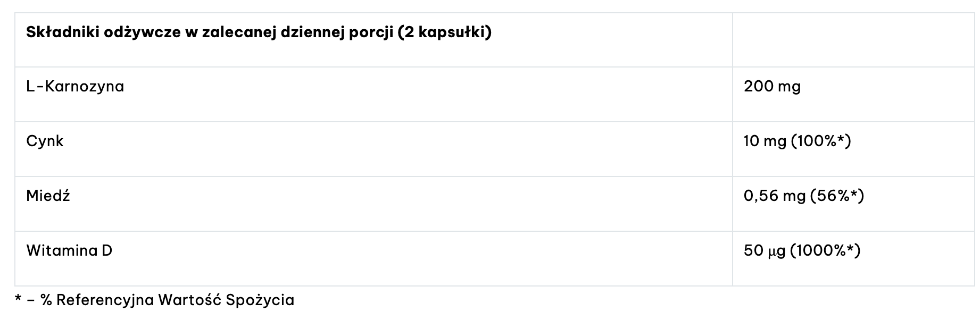Screen dimensions: 980x320
Task: Click the '(2 kapsułki)' text in header
Action: click(x=444, y=32)
